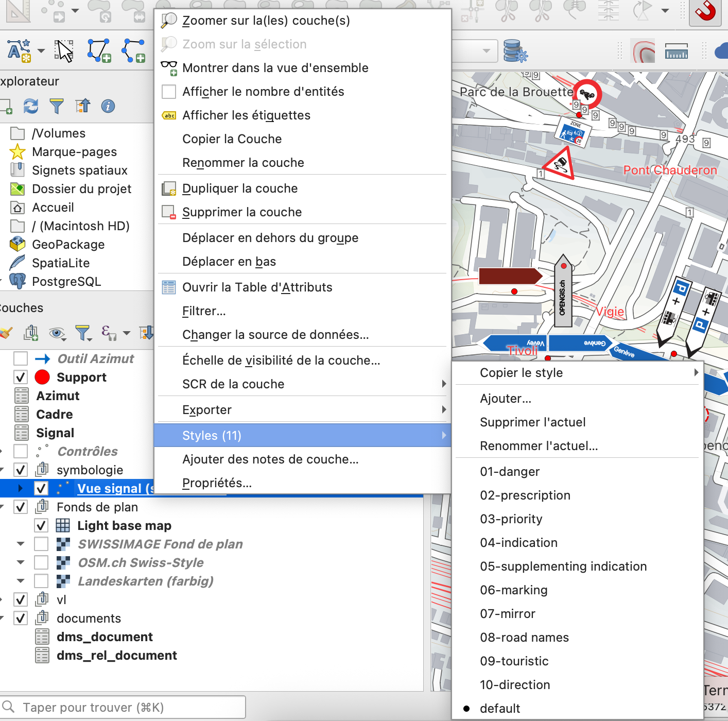The height and width of the screenshot is (721, 728).
Task: Choose the 03-priority style
Action: point(511,519)
